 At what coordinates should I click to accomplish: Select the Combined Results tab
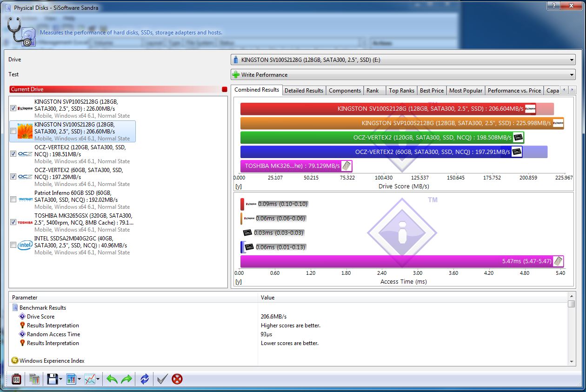click(257, 90)
